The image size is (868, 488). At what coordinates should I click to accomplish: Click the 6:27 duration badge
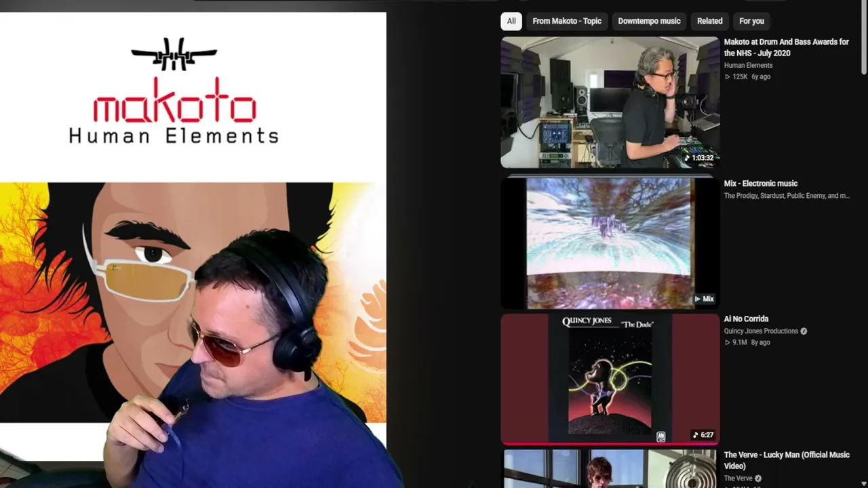(x=703, y=435)
